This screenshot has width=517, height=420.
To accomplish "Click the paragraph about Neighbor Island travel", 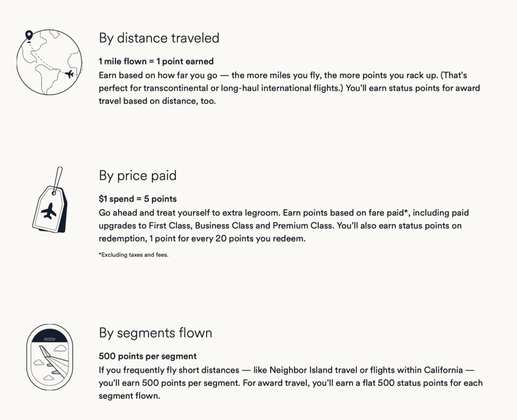I will point(290,383).
